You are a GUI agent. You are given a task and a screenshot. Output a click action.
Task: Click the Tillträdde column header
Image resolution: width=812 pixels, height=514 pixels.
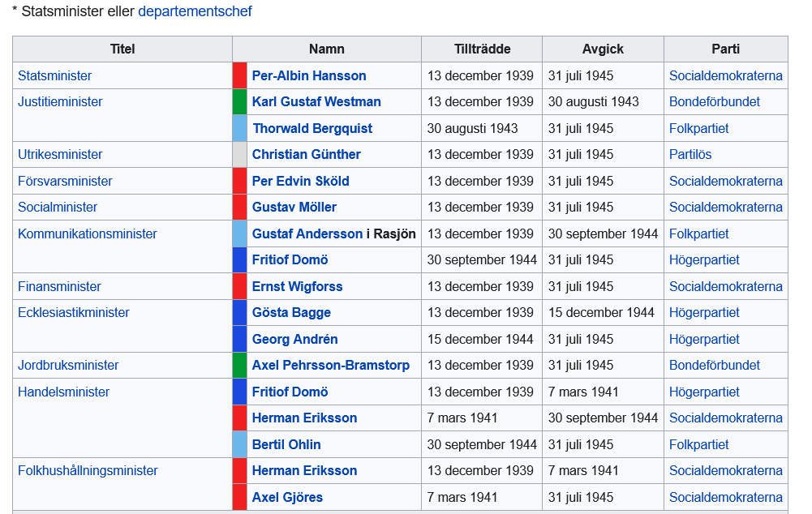tap(482, 49)
